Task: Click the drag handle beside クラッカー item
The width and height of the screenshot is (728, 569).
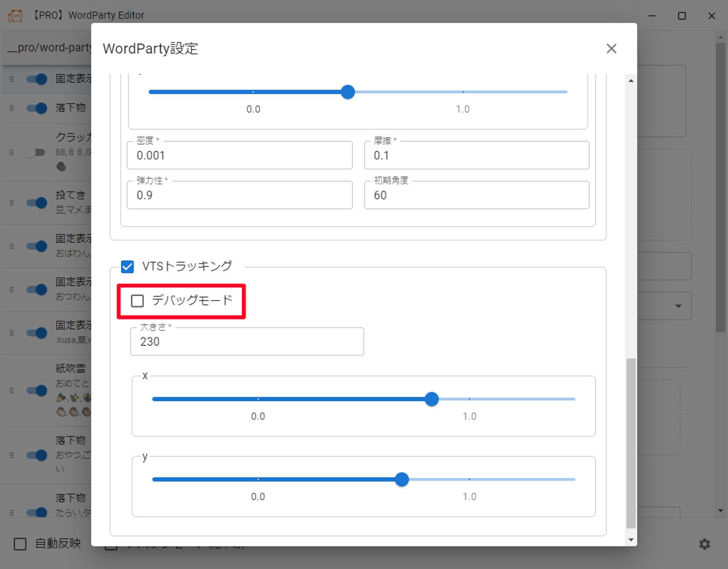Action: pos(12,152)
